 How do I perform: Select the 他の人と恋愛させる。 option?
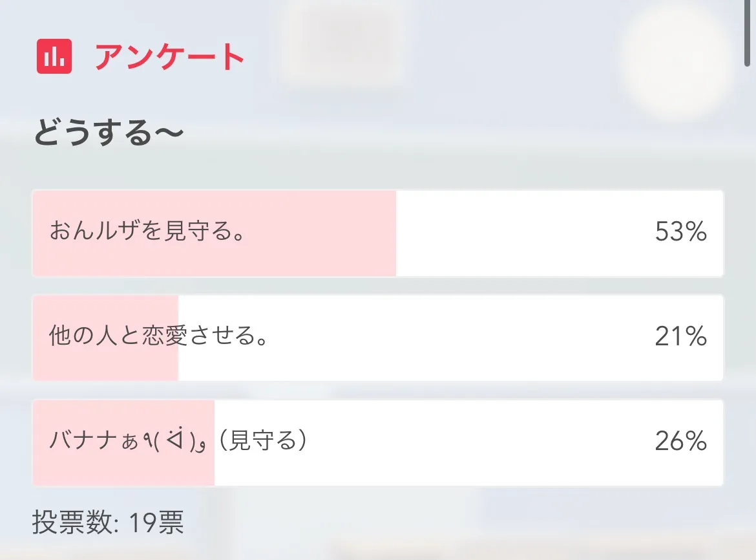pos(158,336)
